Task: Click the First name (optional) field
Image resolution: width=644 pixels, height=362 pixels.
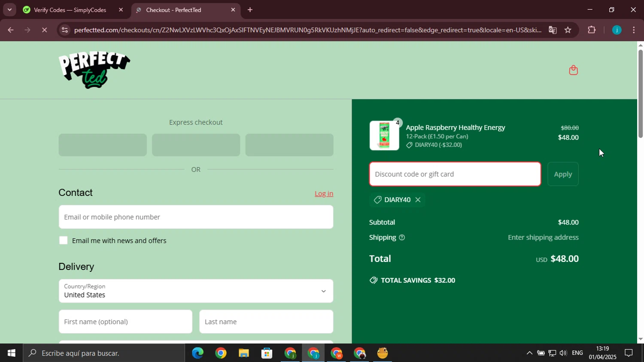Action: point(125,322)
